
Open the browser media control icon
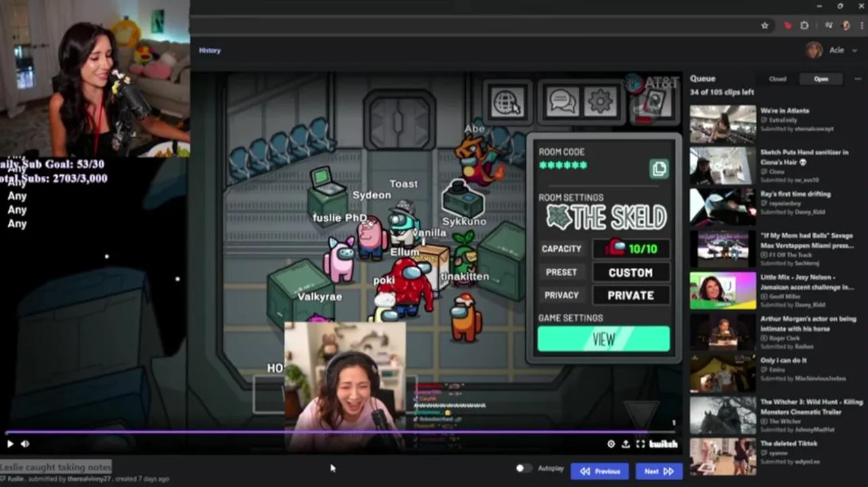(x=827, y=26)
